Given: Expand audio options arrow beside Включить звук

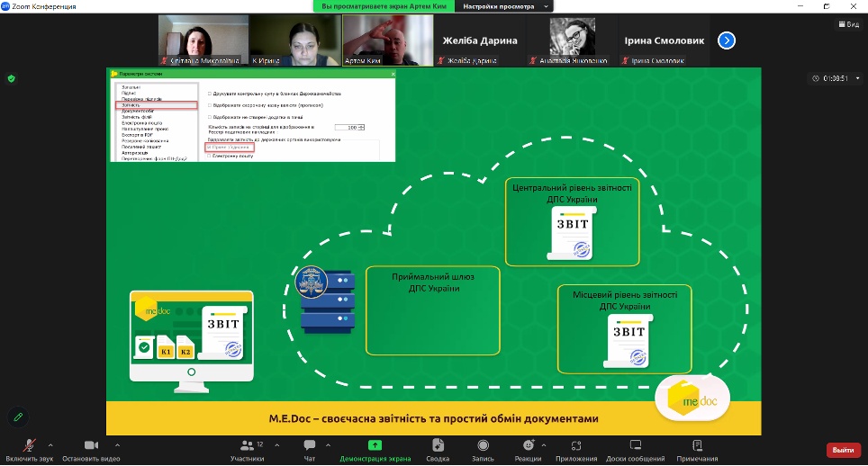Looking at the screenshot, I should pyautogui.click(x=50, y=445).
